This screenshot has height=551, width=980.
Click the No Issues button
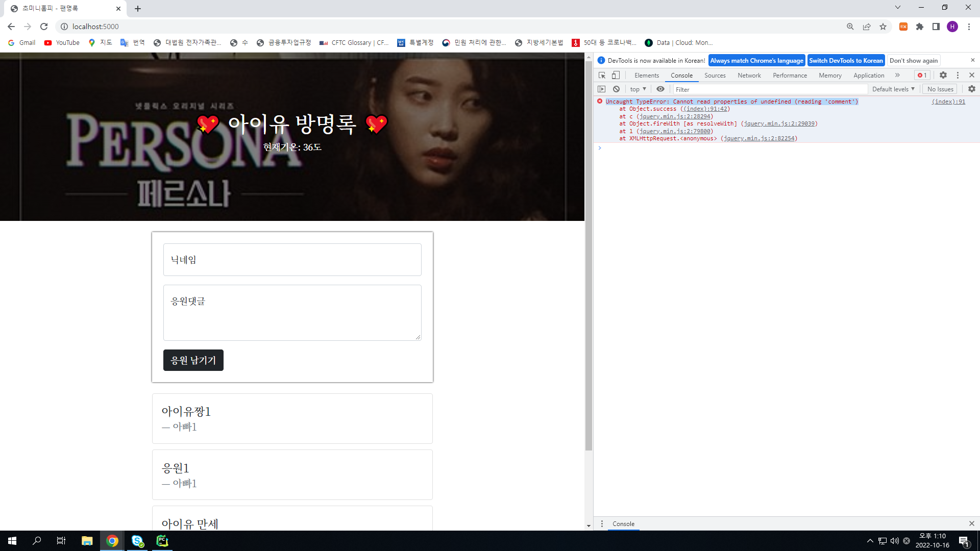(x=940, y=89)
